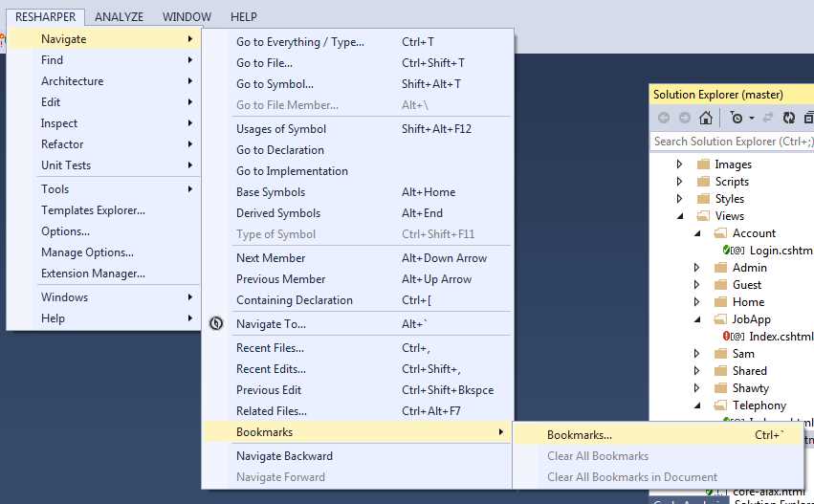Image resolution: width=814 pixels, height=504 pixels.
Task: Select the Sam folder
Action: pos(743,354)
